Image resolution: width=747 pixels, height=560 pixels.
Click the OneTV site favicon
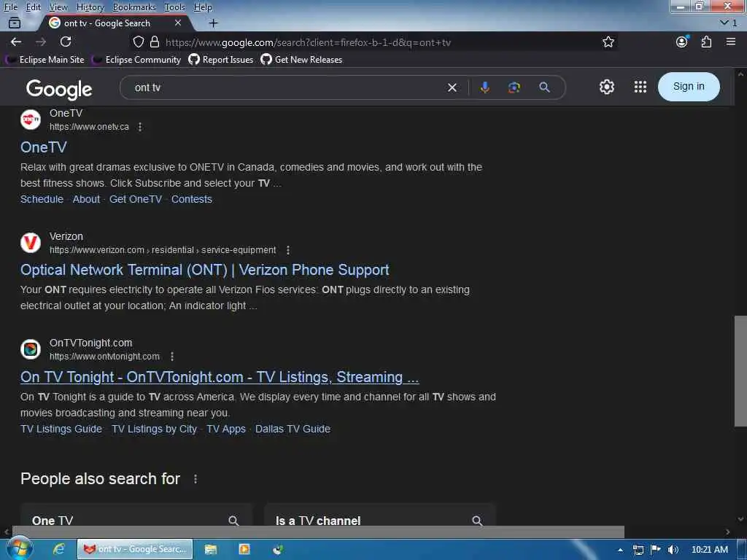click(x=31, y=120)
